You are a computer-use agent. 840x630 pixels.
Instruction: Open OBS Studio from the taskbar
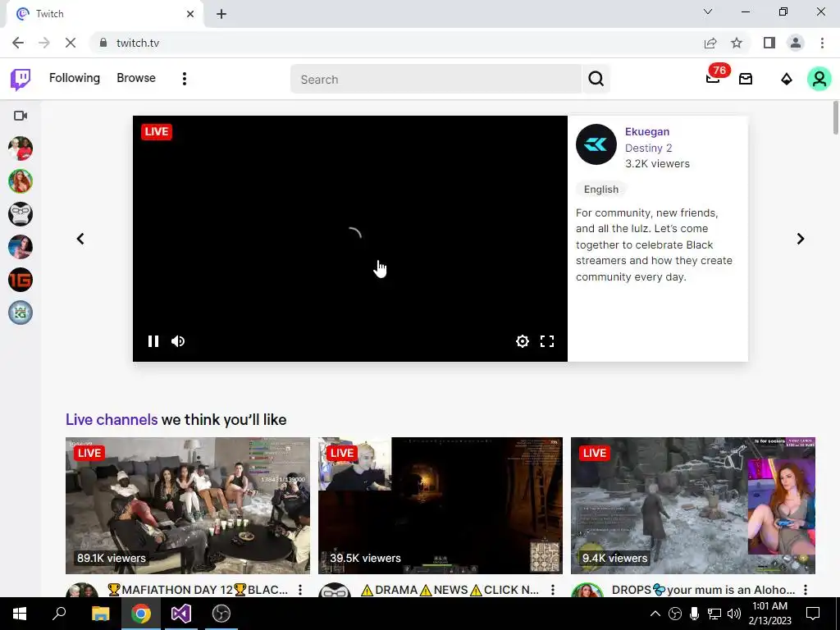coord(221,614)
